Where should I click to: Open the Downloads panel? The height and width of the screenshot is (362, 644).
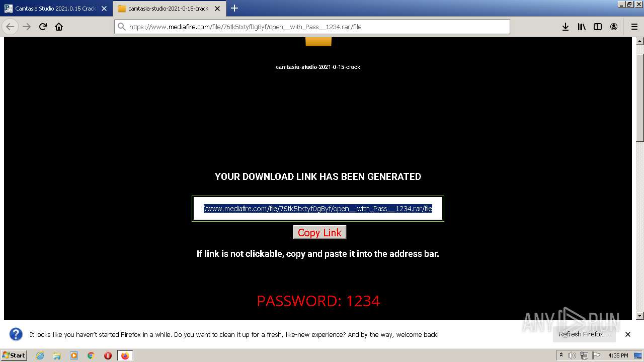[566, 27]
